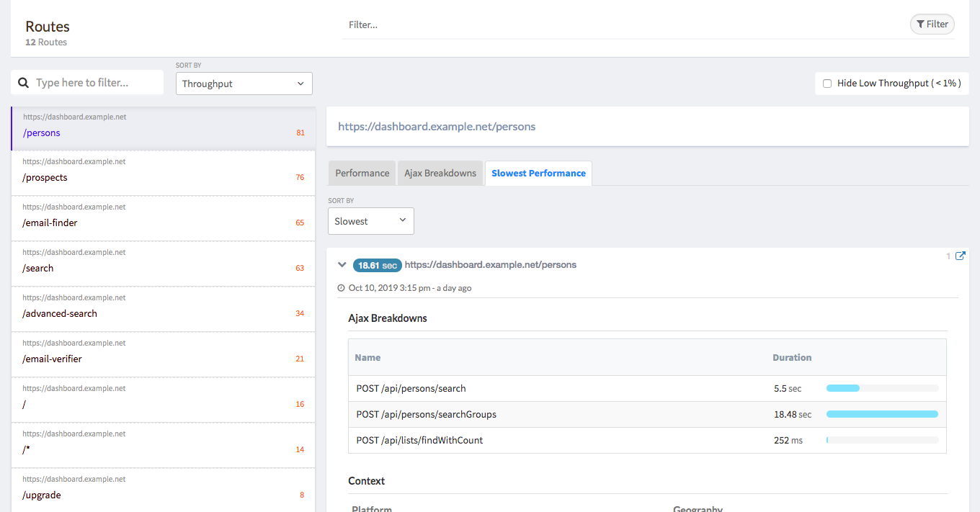
Task: Open the Throughput sort-by dropdown
Action: coord(244,84)
